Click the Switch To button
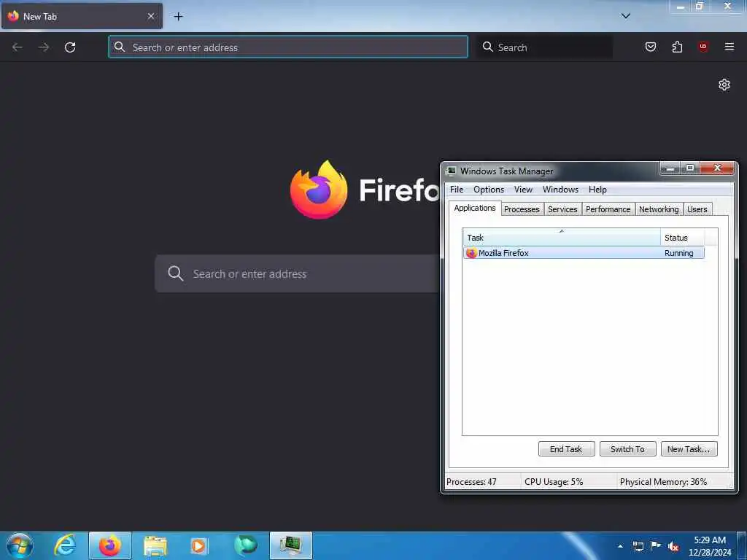Image resolution: width=747 pixels, height=560 pixels. point(627,449)
